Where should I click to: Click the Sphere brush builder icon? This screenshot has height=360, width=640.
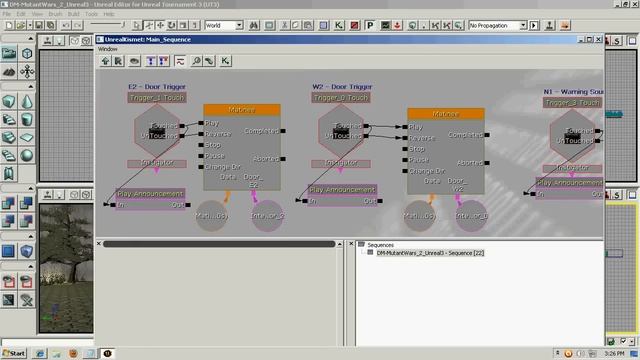27,156
